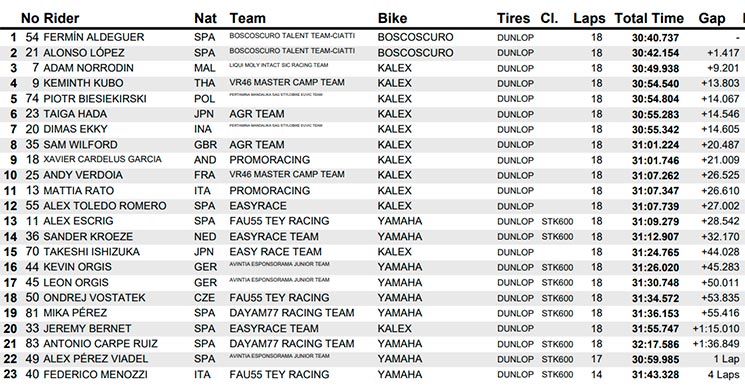Select the Tires column header
745x388 pixels.
[513, 19]
